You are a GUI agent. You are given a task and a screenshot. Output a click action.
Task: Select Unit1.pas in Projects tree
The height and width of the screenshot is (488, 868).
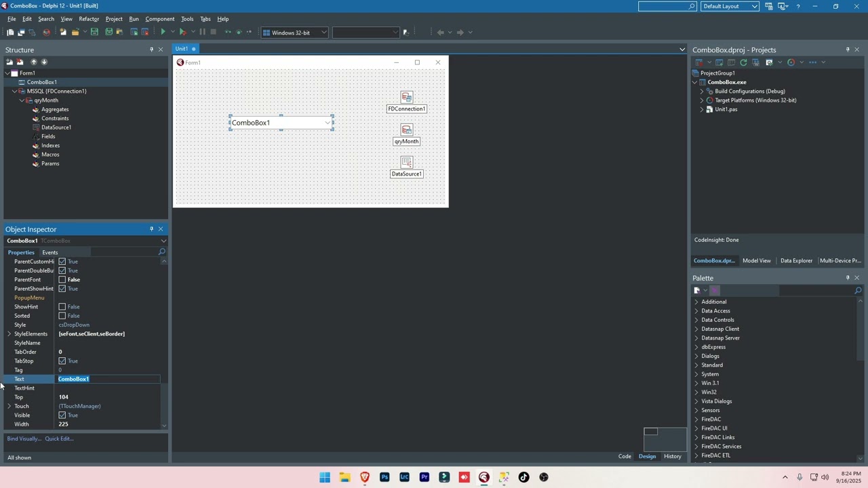[x=726, y=109]
